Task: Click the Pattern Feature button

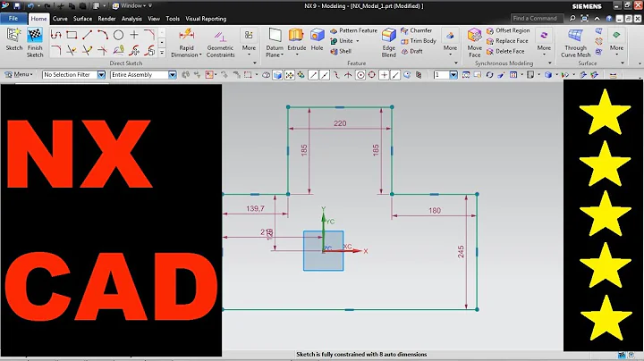Action: pyautogui.click(x=353, y=30)
